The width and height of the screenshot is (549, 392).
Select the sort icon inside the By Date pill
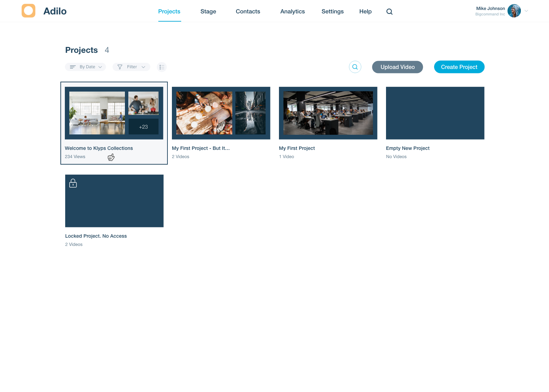coord(73,67)
